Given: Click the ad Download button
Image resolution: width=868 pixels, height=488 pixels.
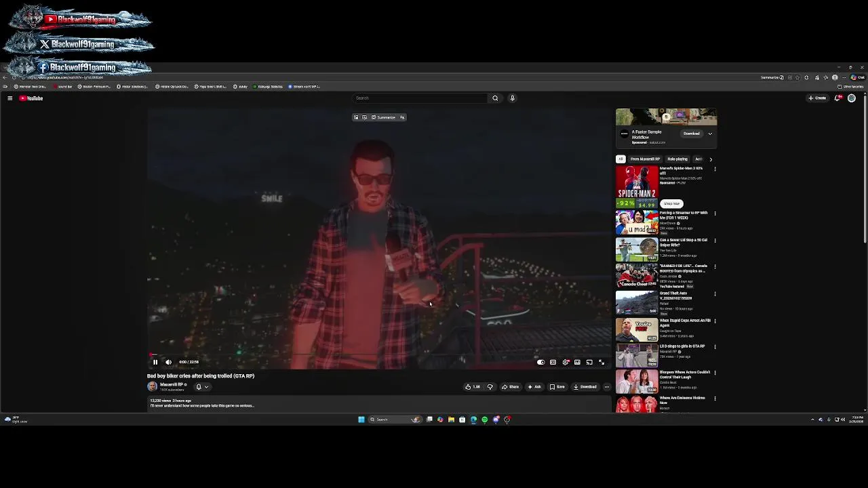Looking at the screenshot, I should [692, 134].
